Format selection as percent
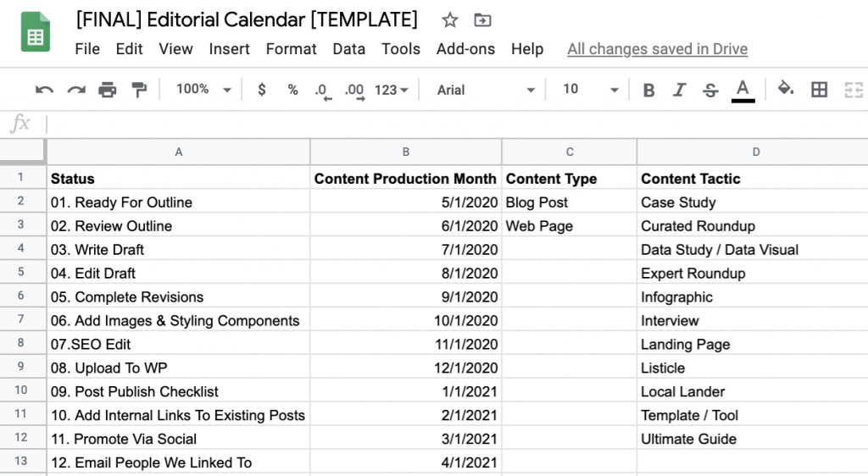 [x=292, y=90]
